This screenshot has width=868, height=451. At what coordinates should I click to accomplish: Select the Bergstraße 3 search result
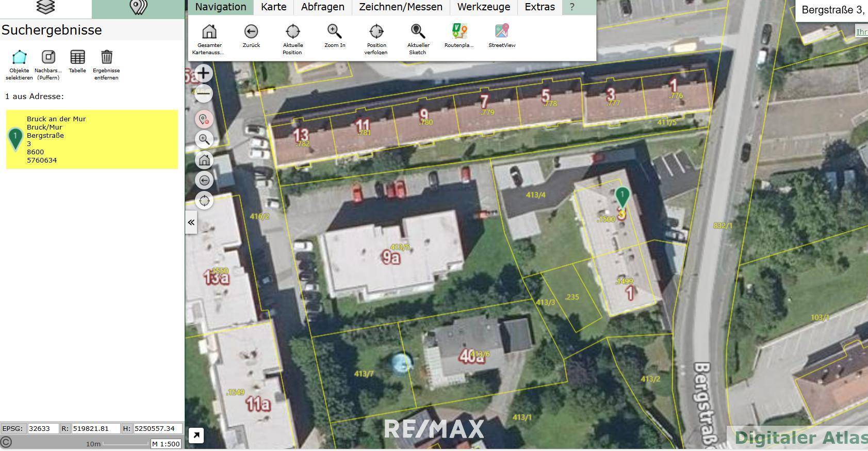click(92, 139)
